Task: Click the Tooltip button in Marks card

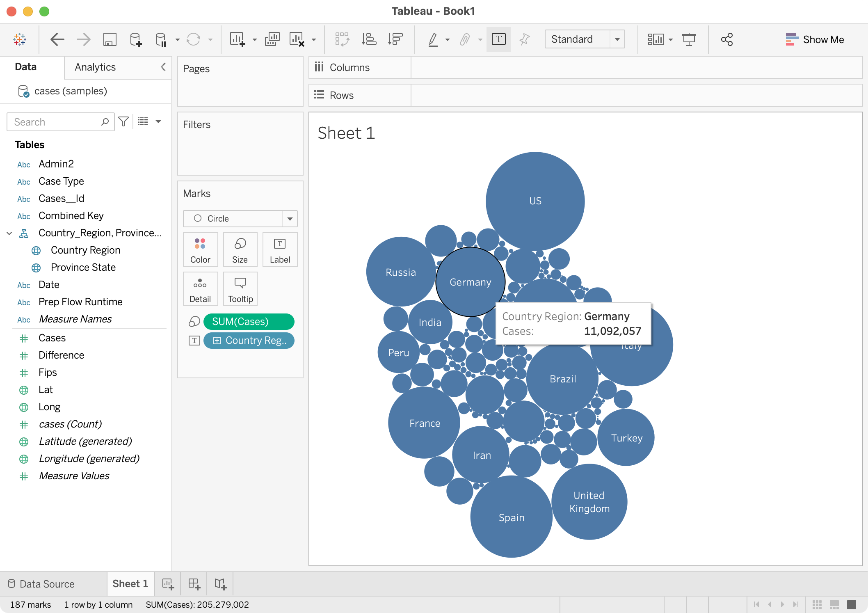Action: 240,289
